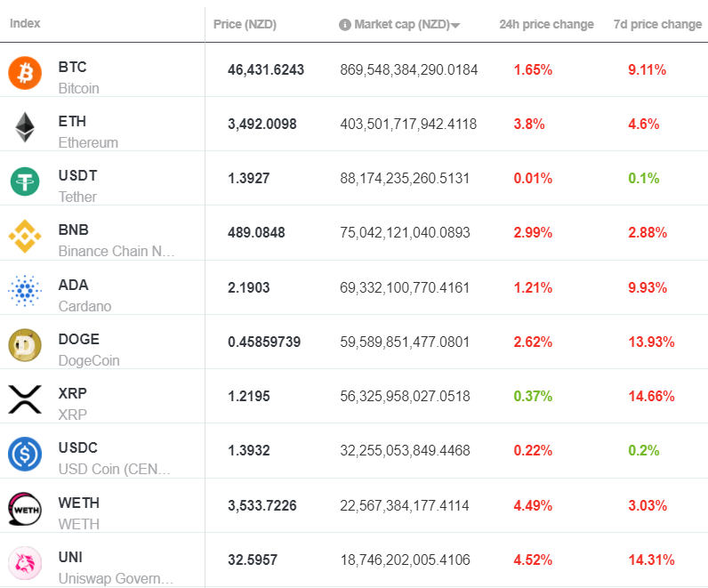Click USDT 7d change 0.1%
Screen dimensions: 708x588
pyautogui.click(x=643, y=178)
